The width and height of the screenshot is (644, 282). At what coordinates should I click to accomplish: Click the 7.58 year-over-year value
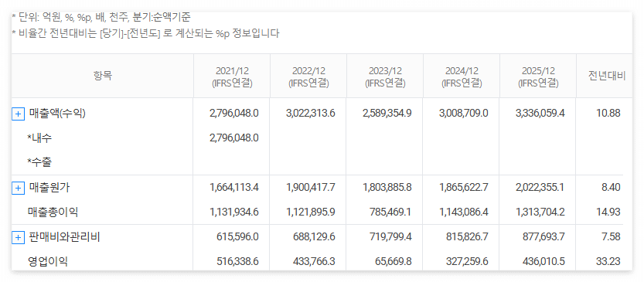[610, 237]
